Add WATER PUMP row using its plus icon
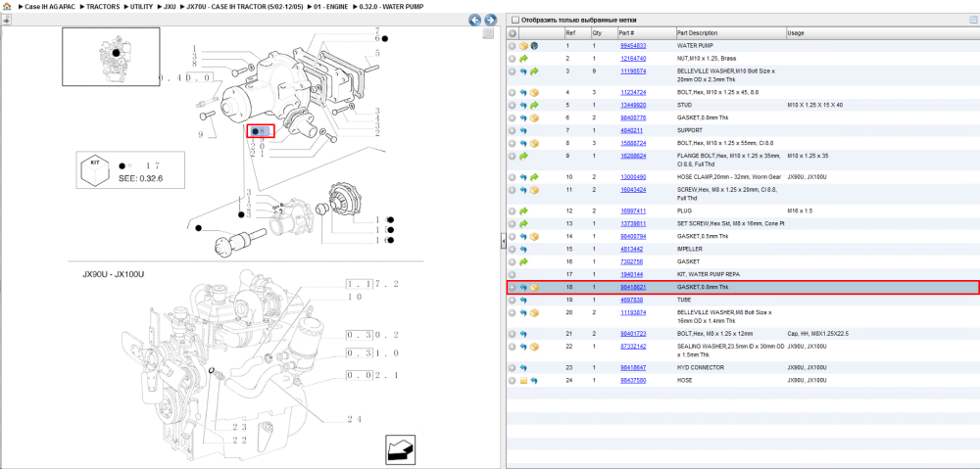 [512, 46]
